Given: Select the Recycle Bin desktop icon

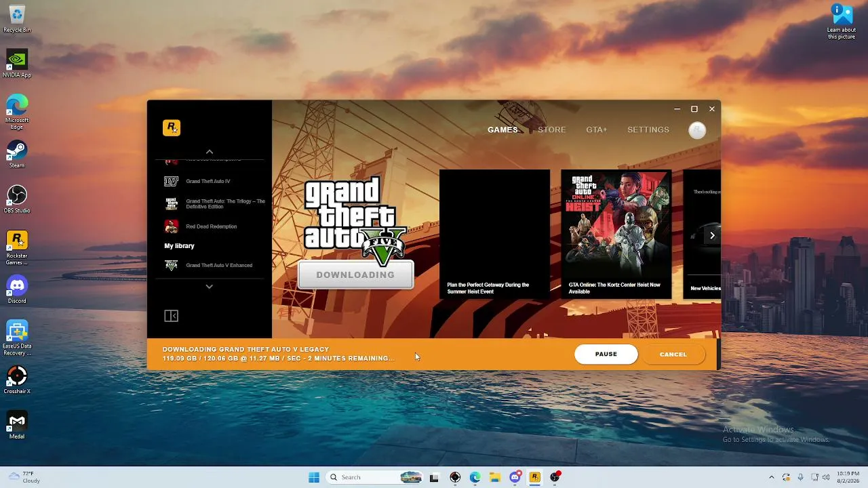Looking at the screenshot, I should [x=17, y=20].
